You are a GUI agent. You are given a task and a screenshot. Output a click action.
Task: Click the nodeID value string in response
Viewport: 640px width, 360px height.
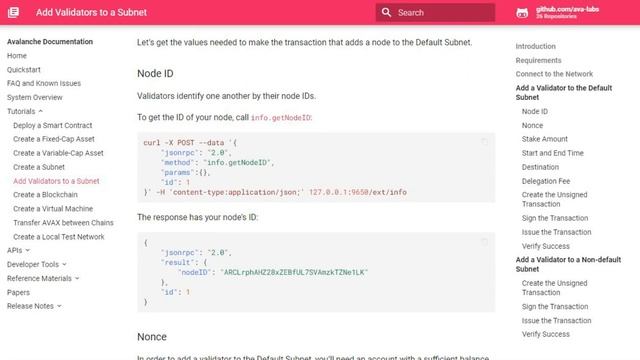294,272
